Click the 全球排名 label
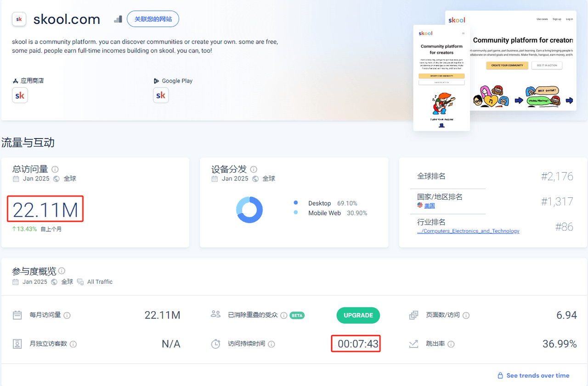 431,176
